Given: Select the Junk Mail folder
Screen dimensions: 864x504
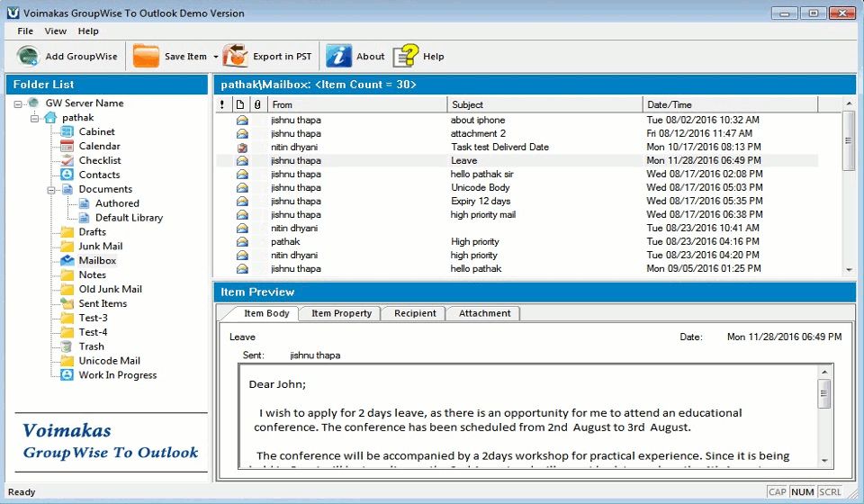Looking at the screenshot, I should [x=100, y=247].
